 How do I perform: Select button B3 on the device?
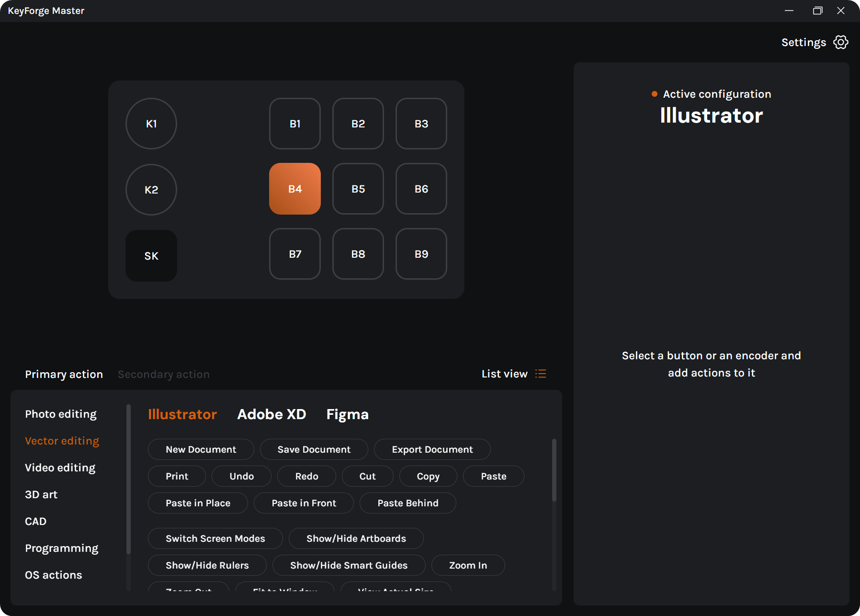(421, 124)
